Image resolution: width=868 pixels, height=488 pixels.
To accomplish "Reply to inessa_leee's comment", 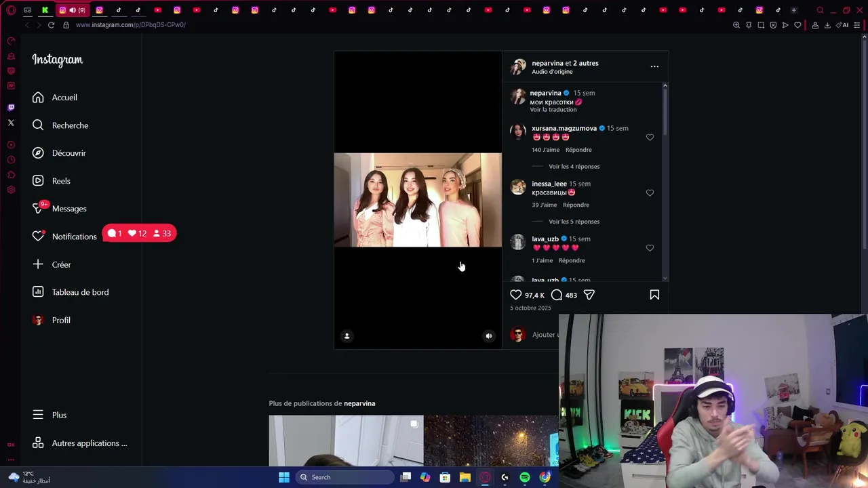I will [576, 205].
